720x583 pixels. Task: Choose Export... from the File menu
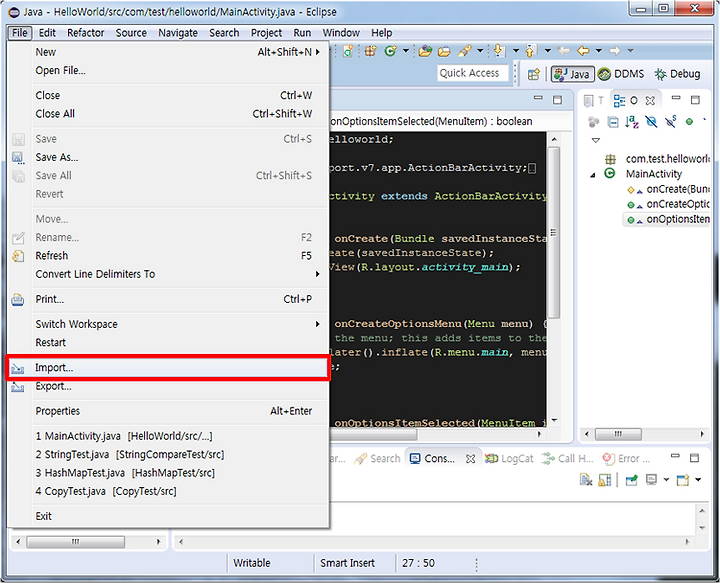pos(168,387)
